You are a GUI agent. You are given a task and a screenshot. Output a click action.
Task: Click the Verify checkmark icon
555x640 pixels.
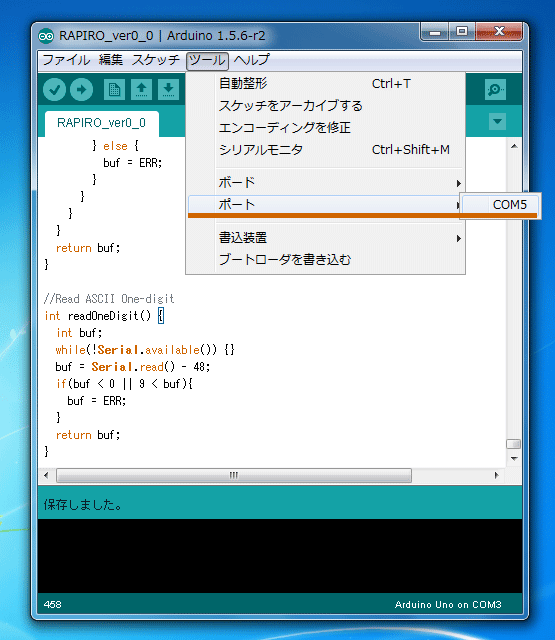tap(54, 89)
